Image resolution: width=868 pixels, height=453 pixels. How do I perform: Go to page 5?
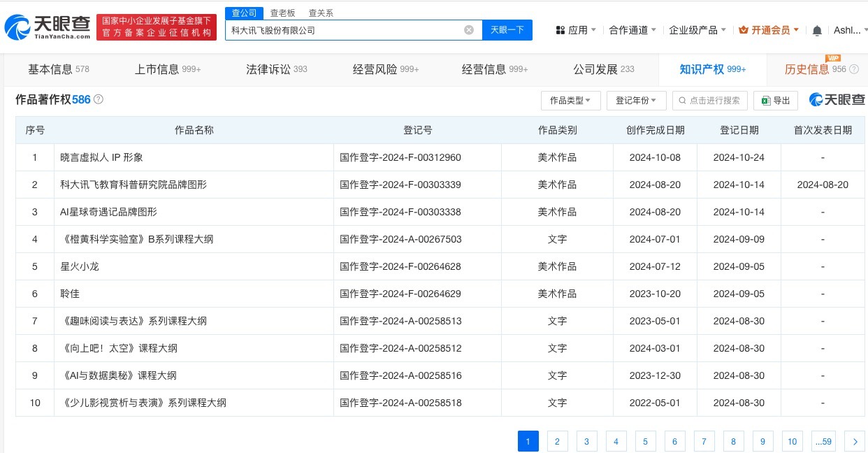click(645, 441)
